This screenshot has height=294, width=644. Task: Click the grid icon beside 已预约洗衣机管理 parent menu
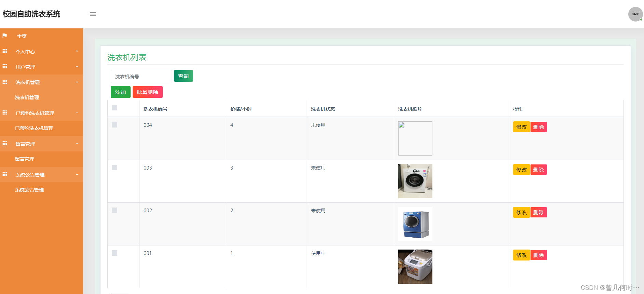tap(5, 113)
